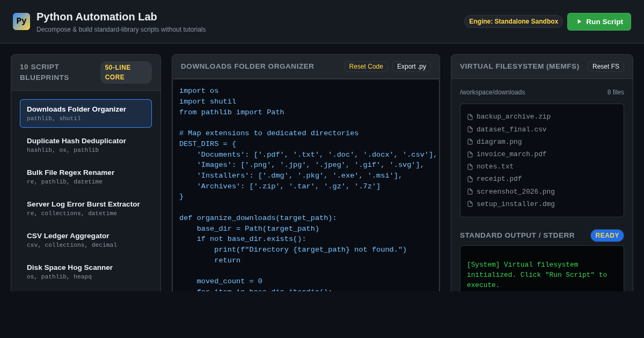Click the 'import os' code line
This screenshot has width=644, height=338.
tap(199, 91)
